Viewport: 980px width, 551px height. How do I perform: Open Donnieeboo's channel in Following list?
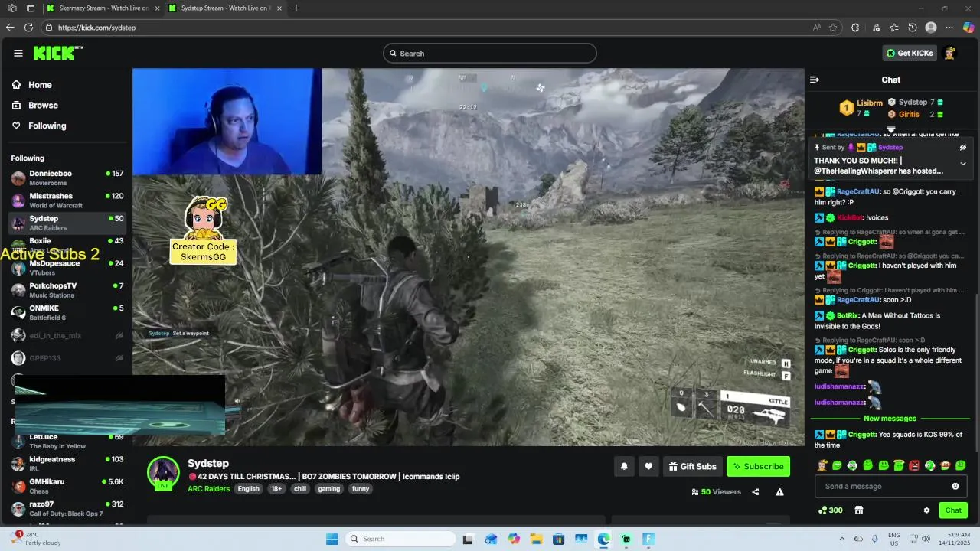point(67,178)
